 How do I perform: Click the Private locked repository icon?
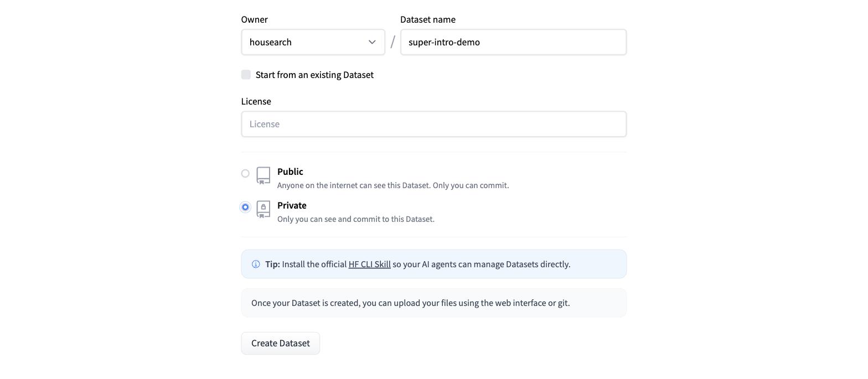[263, 209]
